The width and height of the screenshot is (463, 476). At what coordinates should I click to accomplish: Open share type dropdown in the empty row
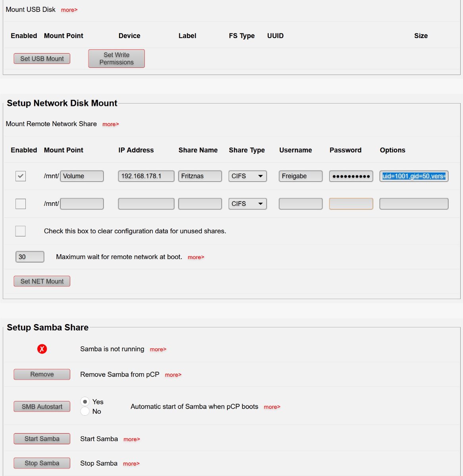pyautogui.click(x=247, y=204)
